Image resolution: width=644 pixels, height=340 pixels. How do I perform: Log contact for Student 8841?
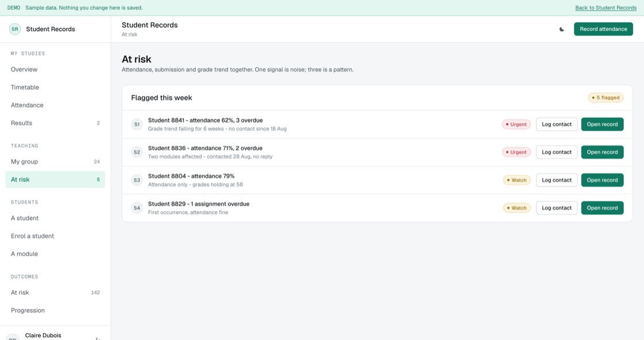click(x=557, y=124)
